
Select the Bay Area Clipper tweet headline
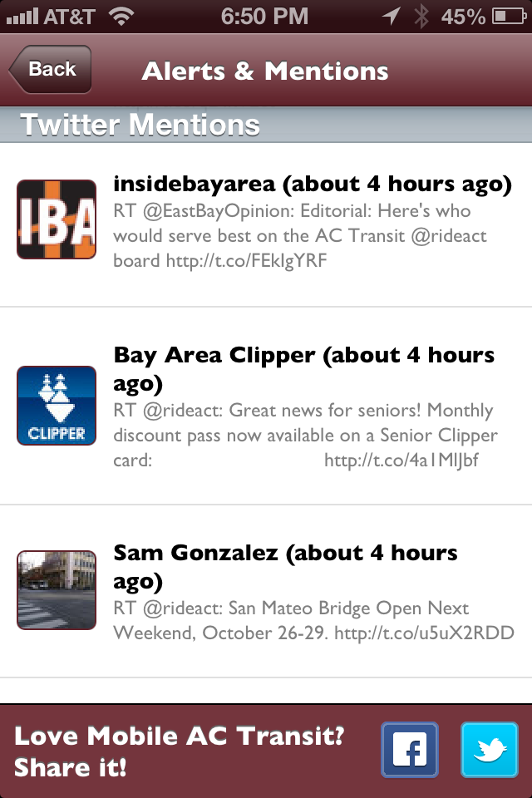(x=304, y=369)
